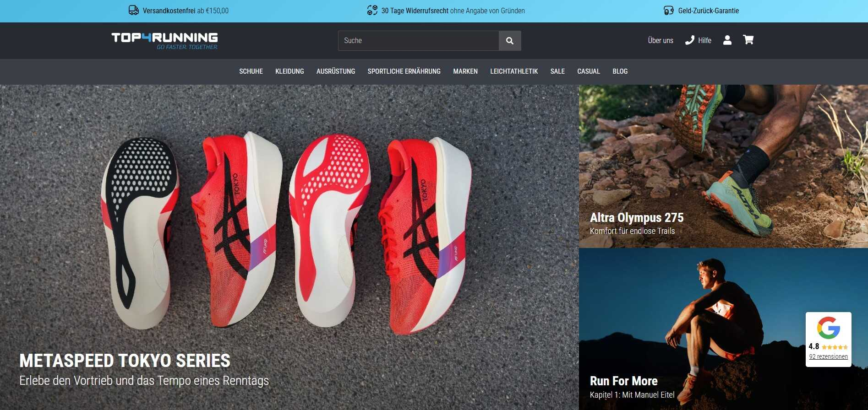Open the Marken menu
Image resolution: width=868 pixels, height=410 pixels.
[465, 71]
